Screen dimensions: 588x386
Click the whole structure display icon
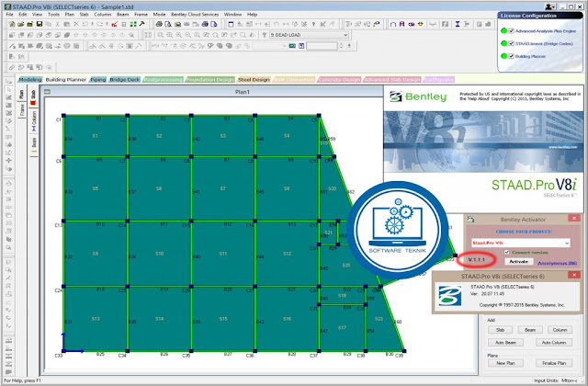point(148,35)
